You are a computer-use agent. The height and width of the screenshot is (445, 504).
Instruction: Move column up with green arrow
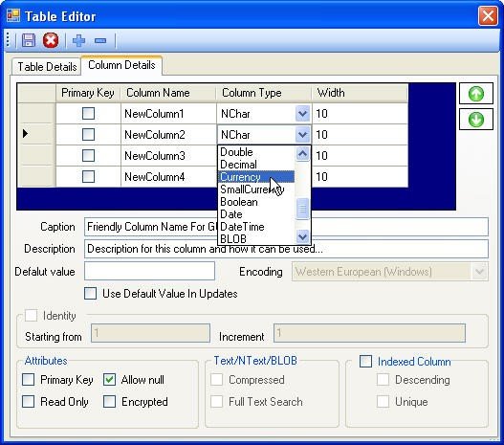[x=476, y=94]
